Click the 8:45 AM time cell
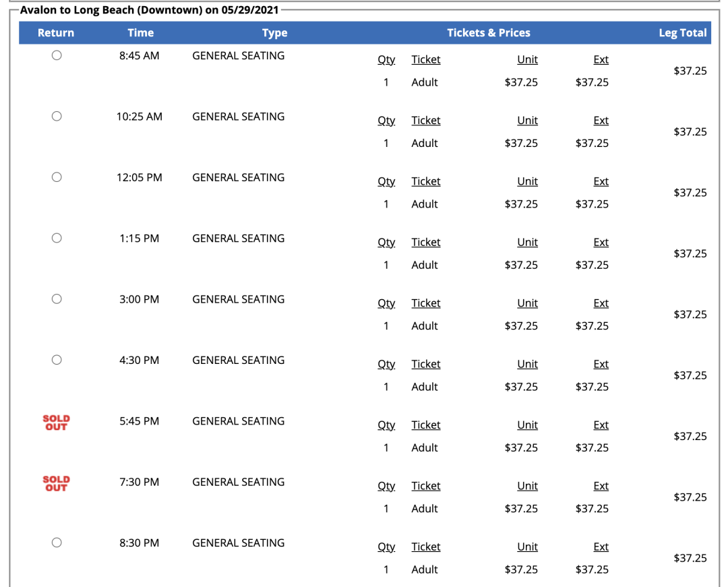This screenshot has width=728, height=587. [140, 56]
